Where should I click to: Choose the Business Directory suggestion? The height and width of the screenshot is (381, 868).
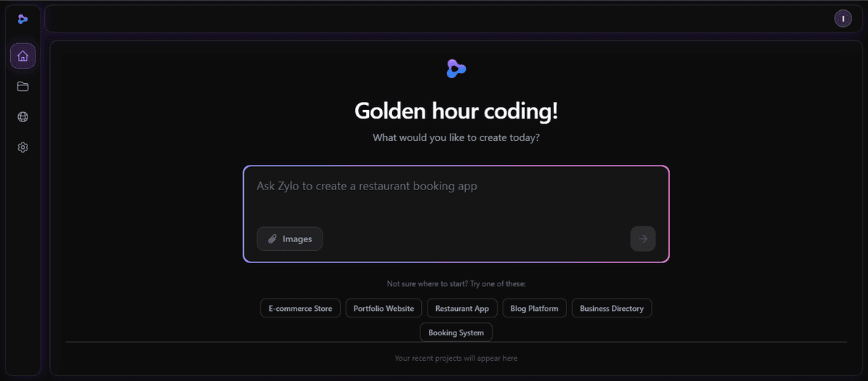coord(611,309)
